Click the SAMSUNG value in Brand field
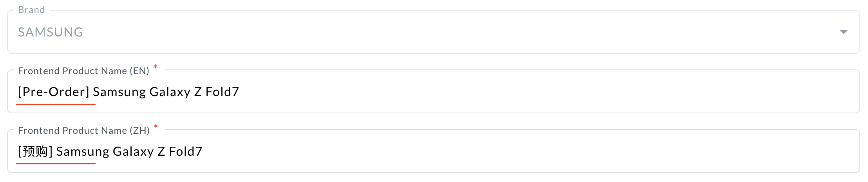 coord(51,32)
